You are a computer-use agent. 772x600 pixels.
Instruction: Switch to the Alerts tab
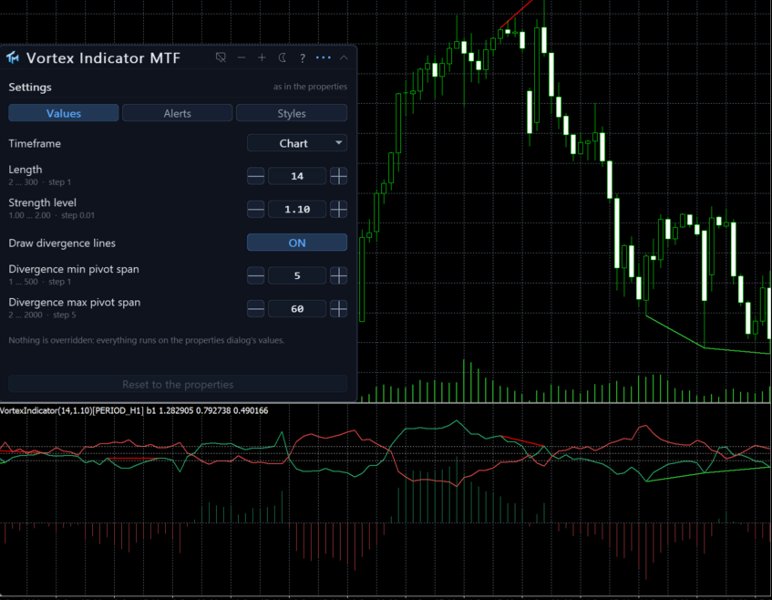click(177, 113)
